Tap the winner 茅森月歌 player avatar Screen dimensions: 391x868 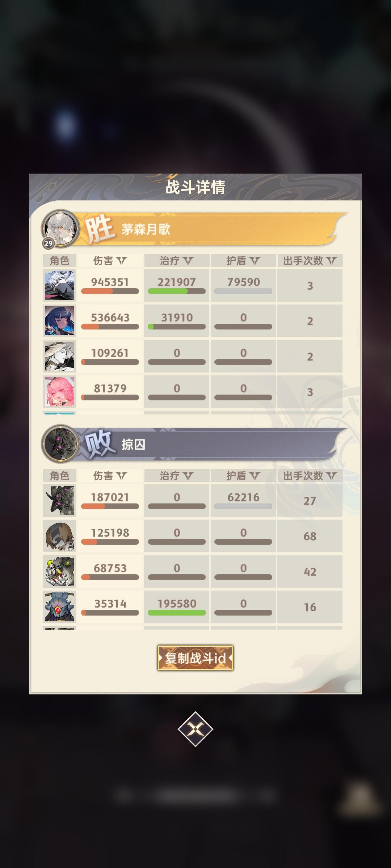[60, 229]
